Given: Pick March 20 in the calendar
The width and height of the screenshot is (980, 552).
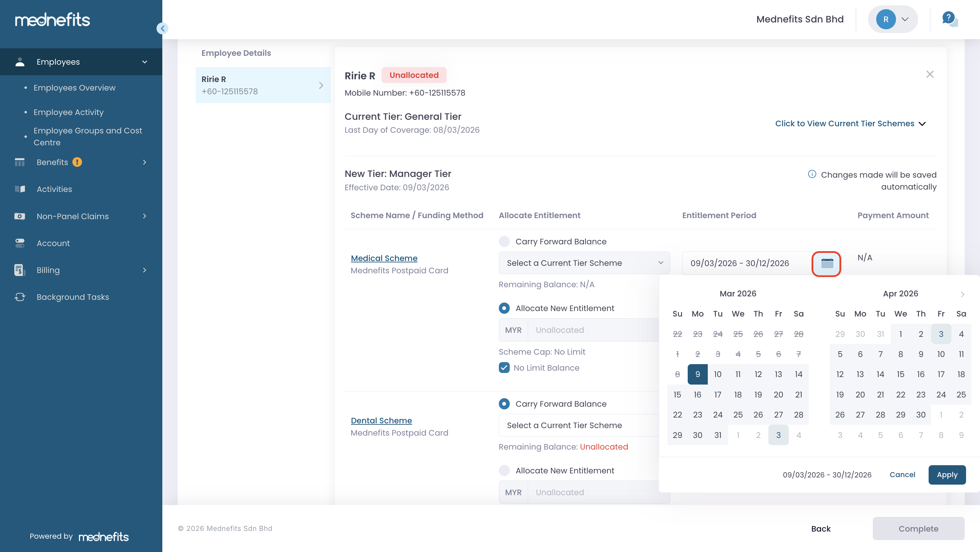Looking at the screenshot, I should [778, 394].
